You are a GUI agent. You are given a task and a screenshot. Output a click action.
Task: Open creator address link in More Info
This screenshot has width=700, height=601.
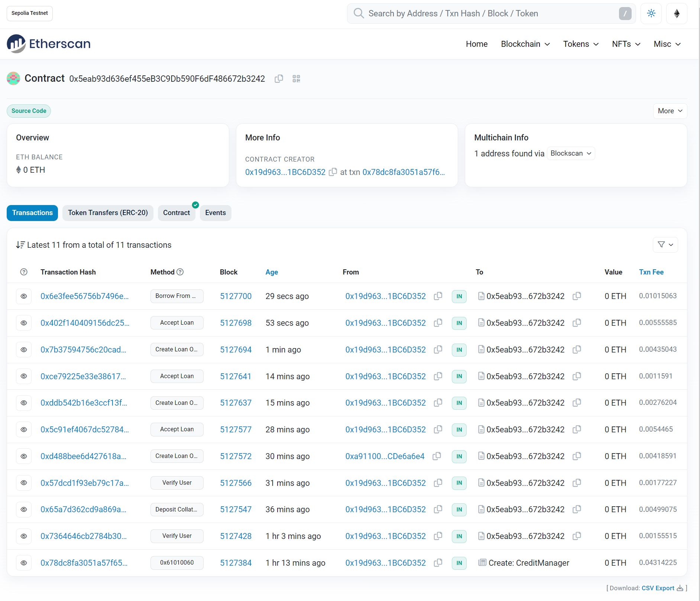click(x=285, y=172)
